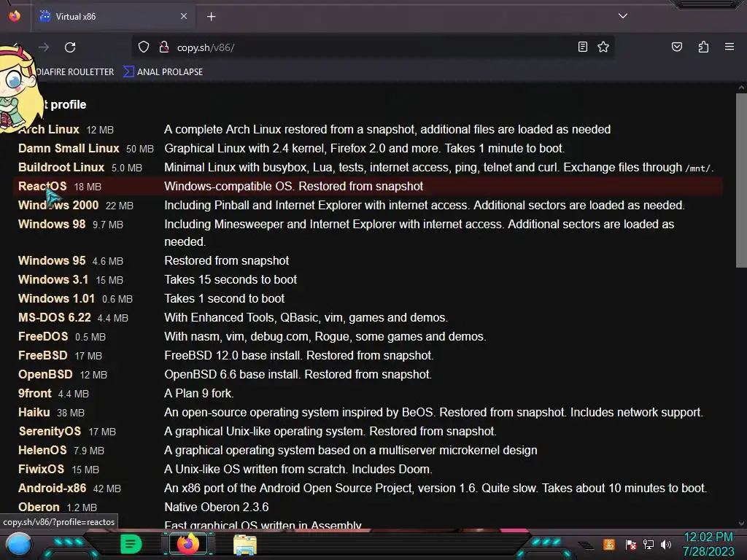This screenshot has height=560, width=747.
Task: Click the volume speaker tray icon
Action: click(x=666, y=544)
